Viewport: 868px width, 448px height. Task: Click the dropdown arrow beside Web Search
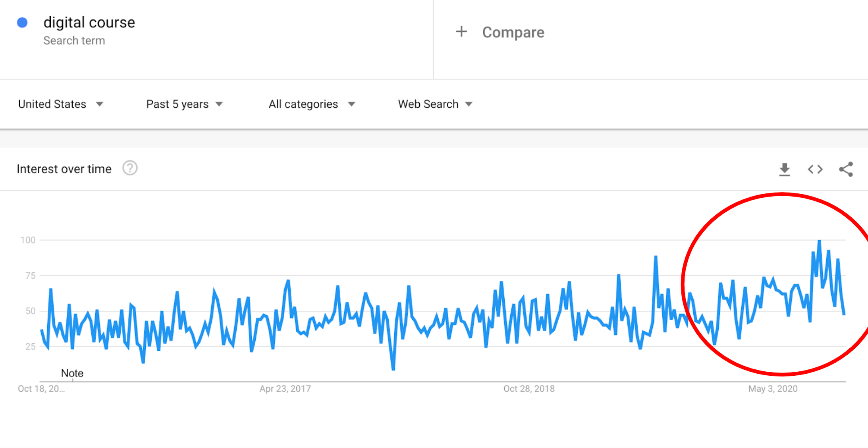click(469, 104)
